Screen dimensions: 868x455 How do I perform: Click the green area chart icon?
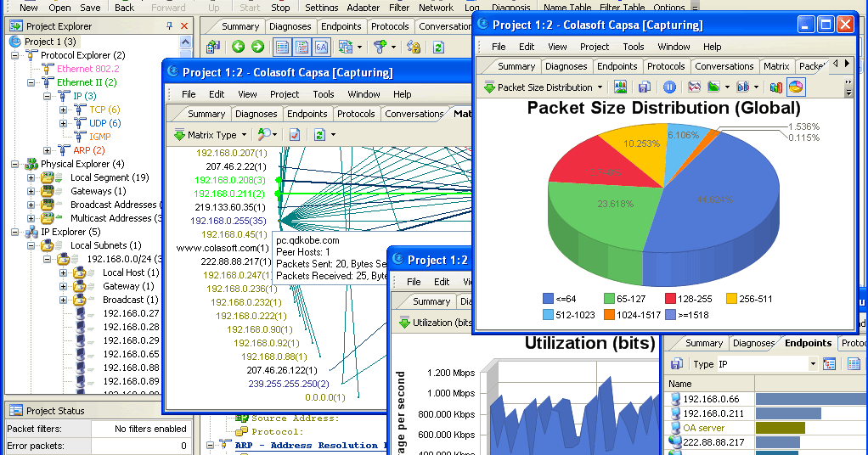(713, 87)
